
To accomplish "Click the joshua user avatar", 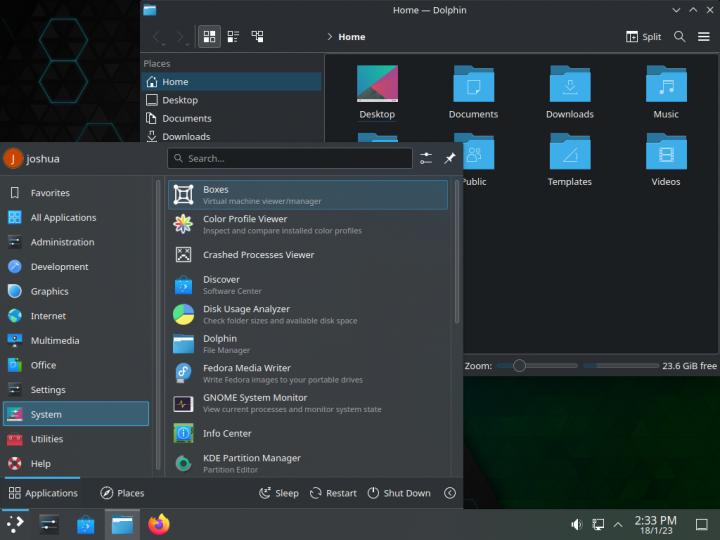I will click(x=13, y=159).
